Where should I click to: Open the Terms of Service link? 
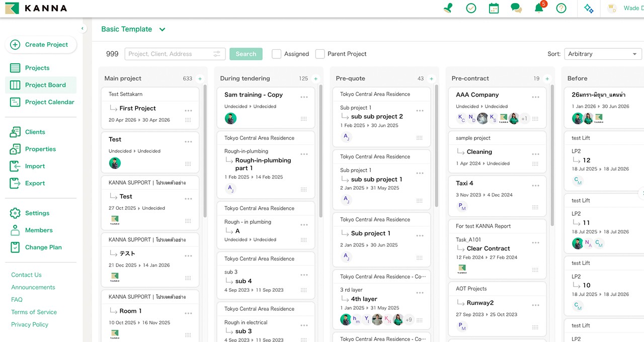point(34,312)
